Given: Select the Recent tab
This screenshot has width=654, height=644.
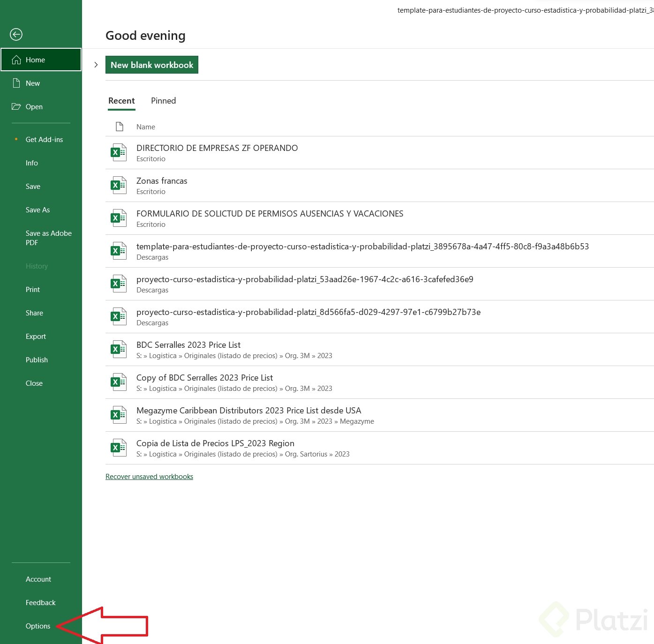Looking at the screenshot, I should coord(121,100).
